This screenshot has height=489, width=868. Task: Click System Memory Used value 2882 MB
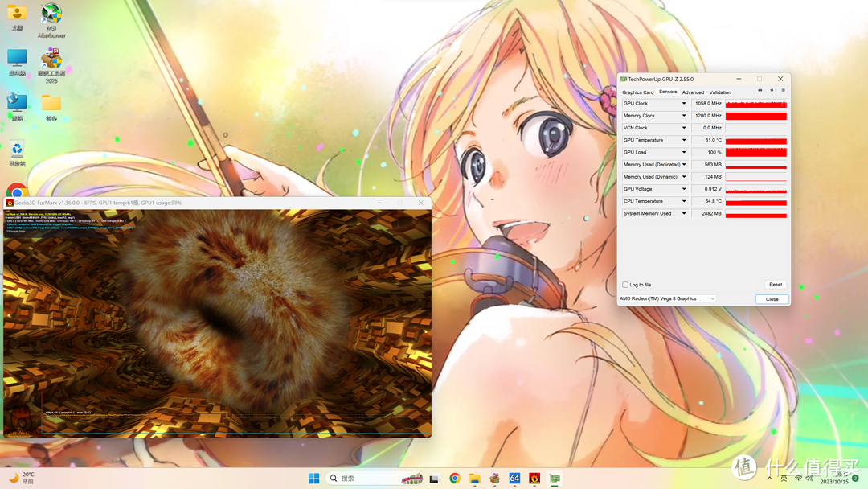[707, 213]
